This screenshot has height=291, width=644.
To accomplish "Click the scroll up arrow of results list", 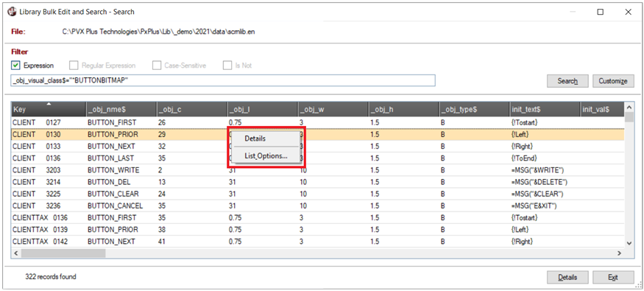I will [x=629, y=108].
